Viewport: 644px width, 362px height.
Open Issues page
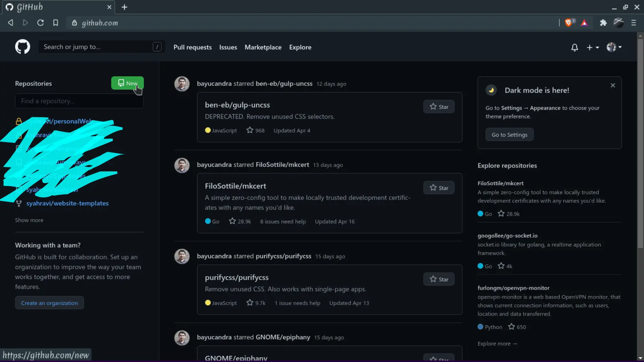coord(228,47)
